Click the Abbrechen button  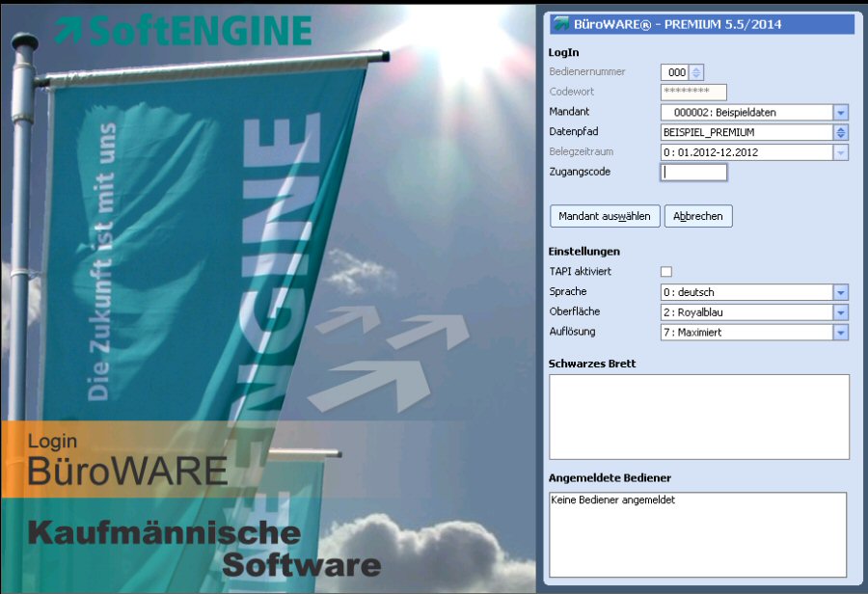[x=698, y=216]
